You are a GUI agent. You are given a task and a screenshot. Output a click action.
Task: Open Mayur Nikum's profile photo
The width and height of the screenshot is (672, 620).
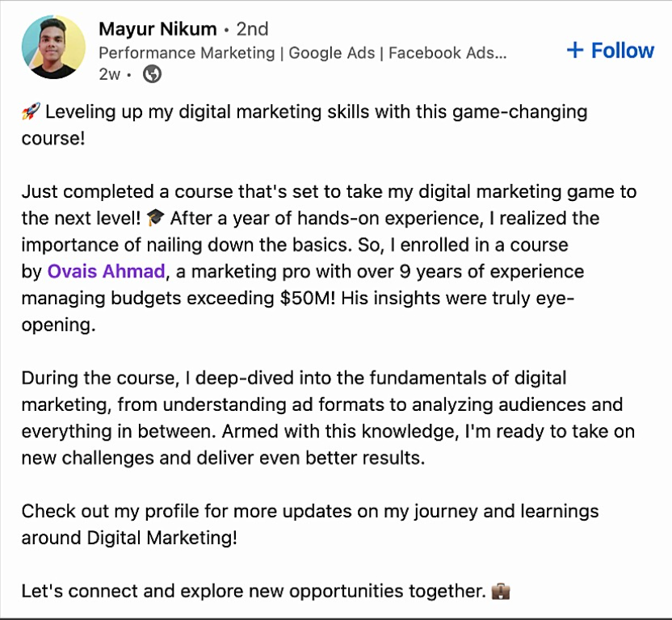tap(53, 47)
